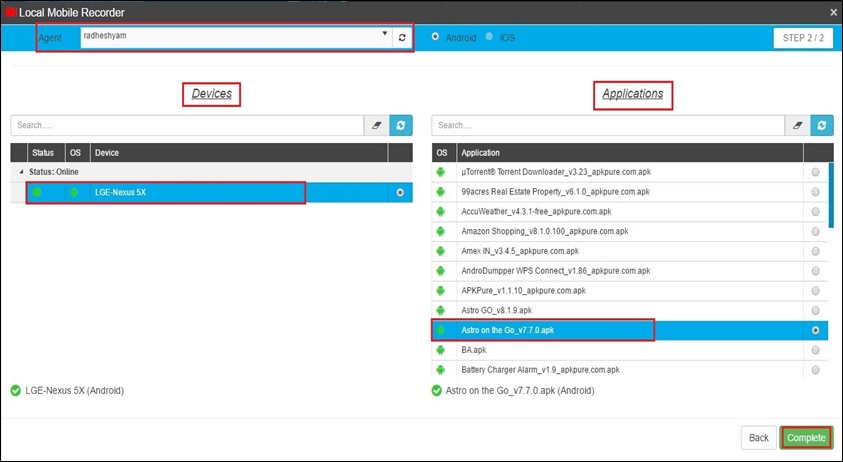The width and height of the screenshot is (843, 462).
Task: Click Android icon beside Astro on the Go
Action: tap(441, 330)
